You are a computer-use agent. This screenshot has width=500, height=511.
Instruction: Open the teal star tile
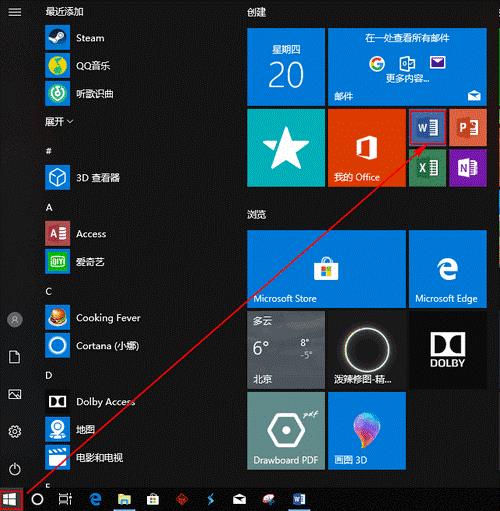point(286,148)
